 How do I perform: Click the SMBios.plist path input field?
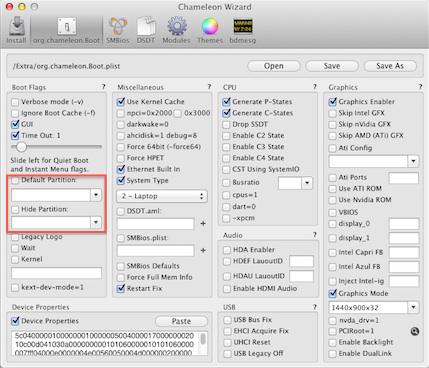pyautogui.click(x=156, y=251)
